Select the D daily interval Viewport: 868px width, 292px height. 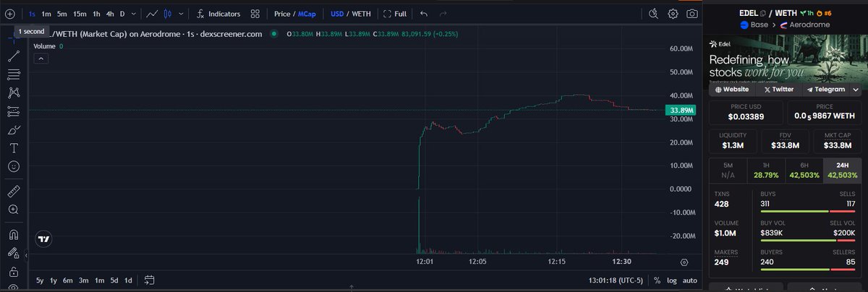pyautogui.click(x=122, y=13)
